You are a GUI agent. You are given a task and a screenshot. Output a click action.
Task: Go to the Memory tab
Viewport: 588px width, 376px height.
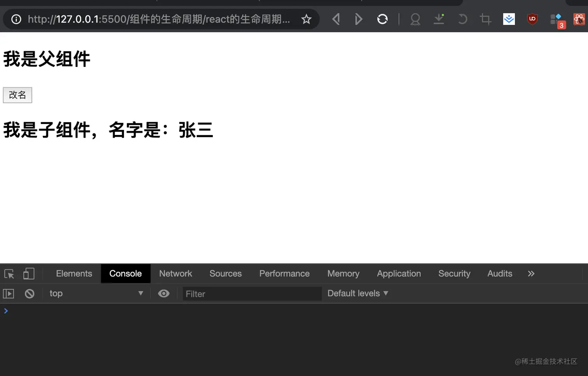[x=343, y=274]
